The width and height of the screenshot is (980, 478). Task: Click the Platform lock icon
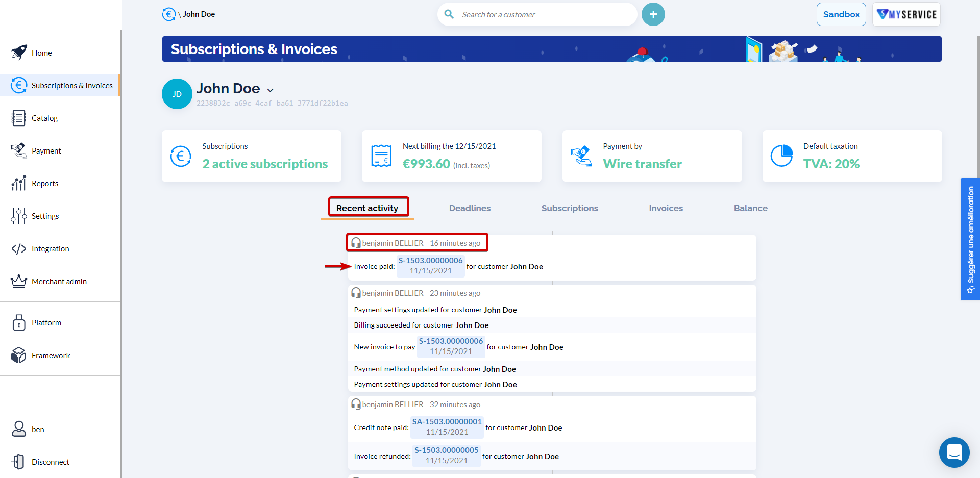coord(19,322)
